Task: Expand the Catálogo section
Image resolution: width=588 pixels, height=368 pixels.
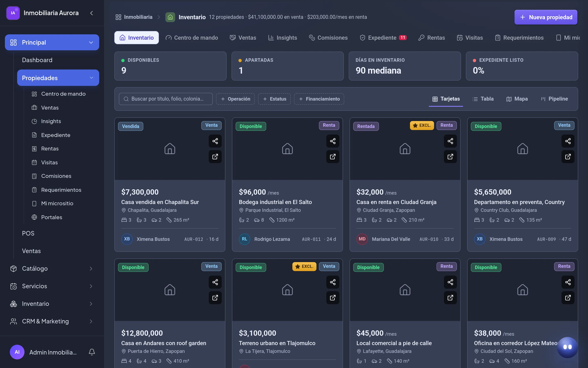Action: pyautogui.click(x=52, y=268)
